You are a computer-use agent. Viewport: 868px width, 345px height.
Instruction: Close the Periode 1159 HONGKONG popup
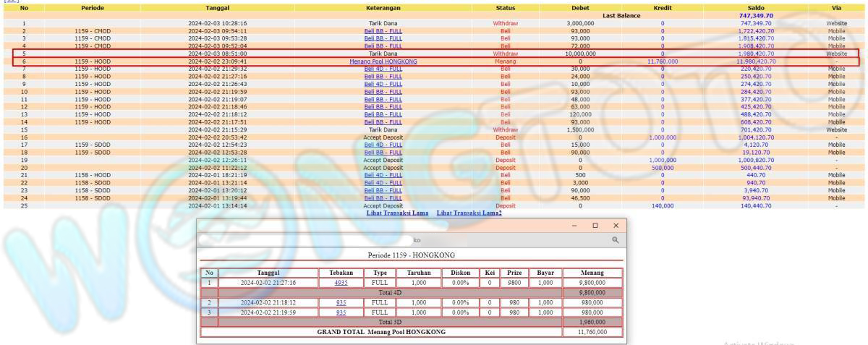[616, 226]
